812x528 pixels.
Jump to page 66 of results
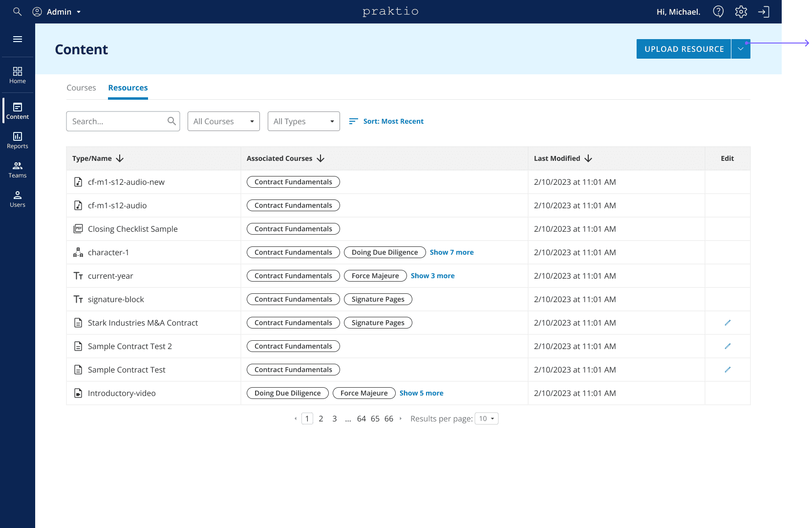389,418
